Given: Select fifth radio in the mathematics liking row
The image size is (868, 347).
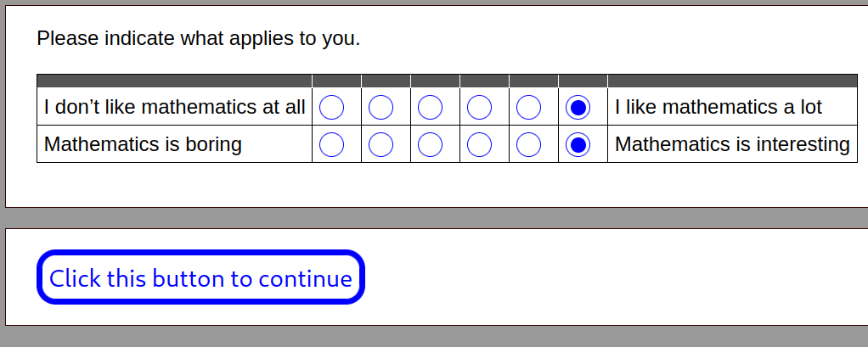Looking at the screenshot, I should (528, 107).
